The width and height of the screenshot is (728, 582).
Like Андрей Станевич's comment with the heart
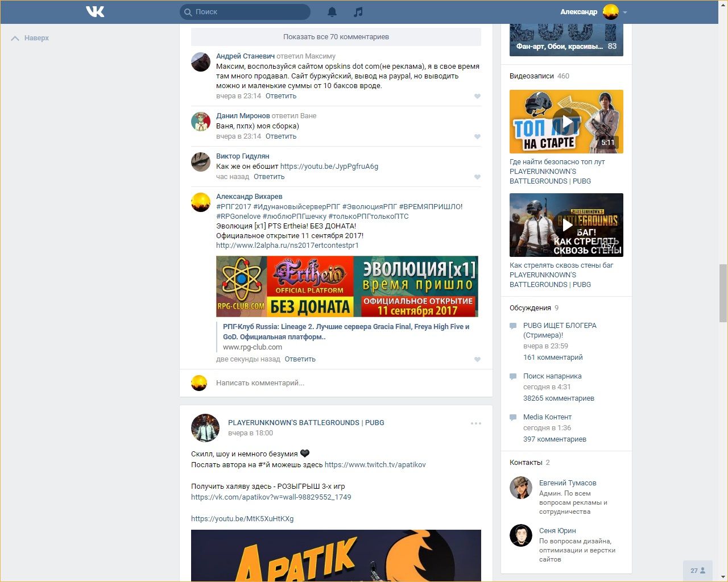click(x=477, y=96)
